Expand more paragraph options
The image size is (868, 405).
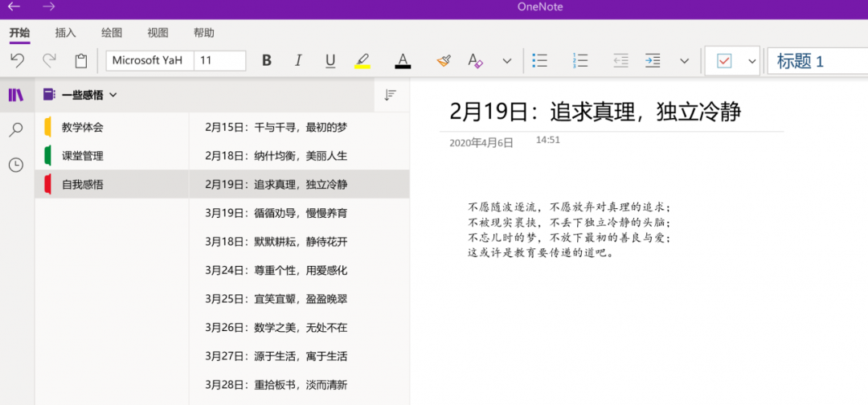pos(685,61)
